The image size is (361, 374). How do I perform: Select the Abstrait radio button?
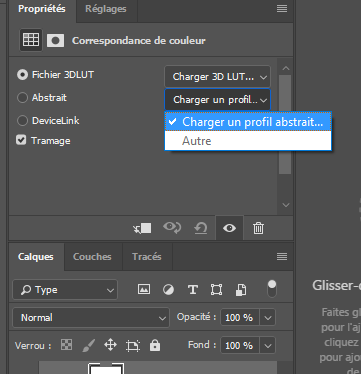point(22,98)
